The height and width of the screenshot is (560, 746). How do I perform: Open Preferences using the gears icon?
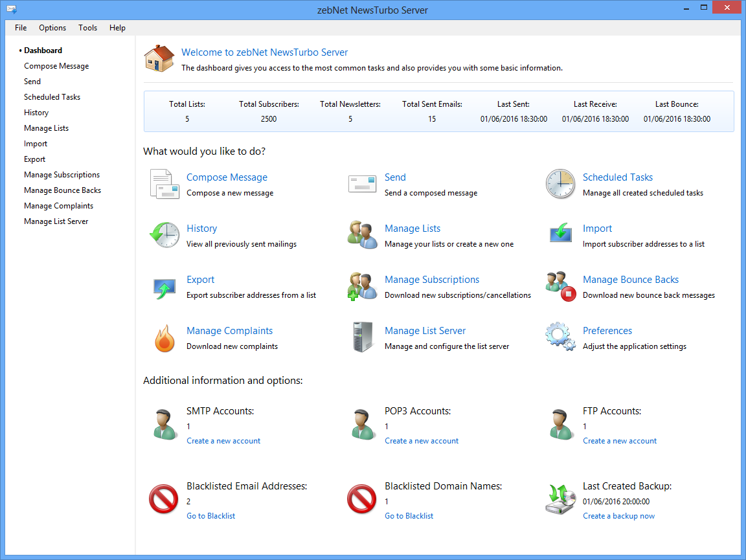[560, 337]
